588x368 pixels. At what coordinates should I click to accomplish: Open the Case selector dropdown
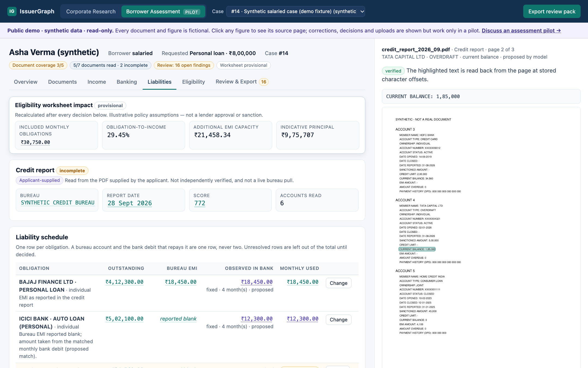(x=296, y=11)
